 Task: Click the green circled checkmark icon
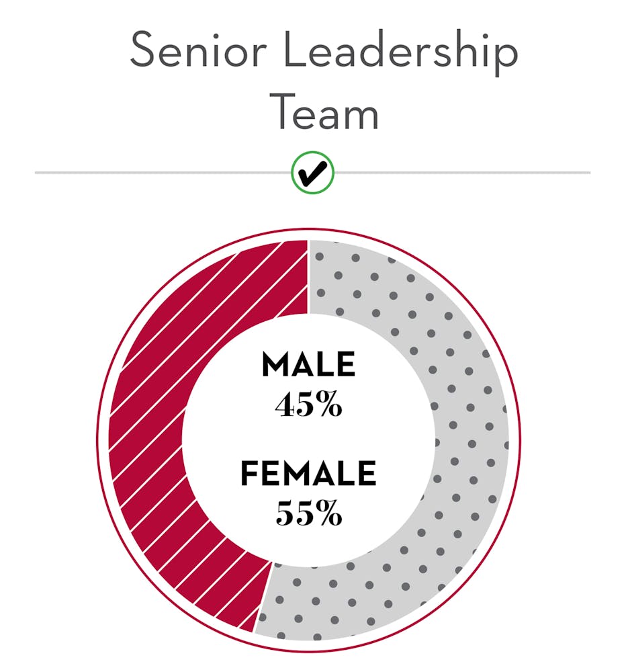tap(312, 173)
